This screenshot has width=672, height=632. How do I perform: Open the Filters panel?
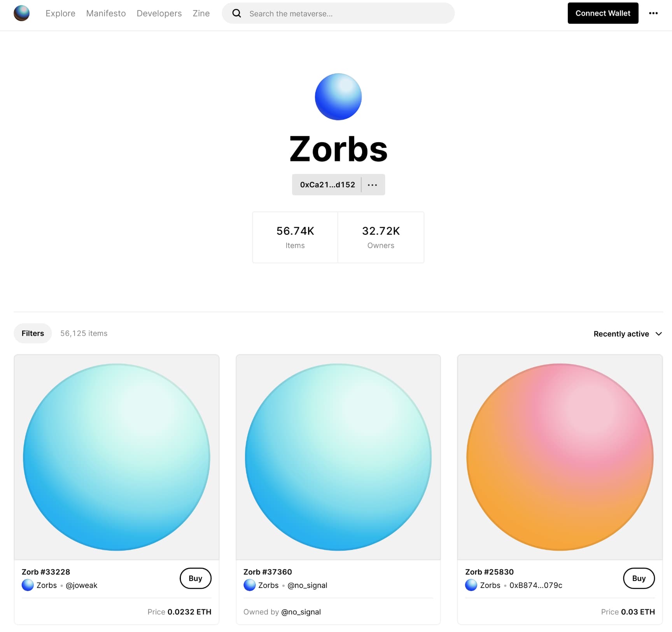(x=33, y=334)
